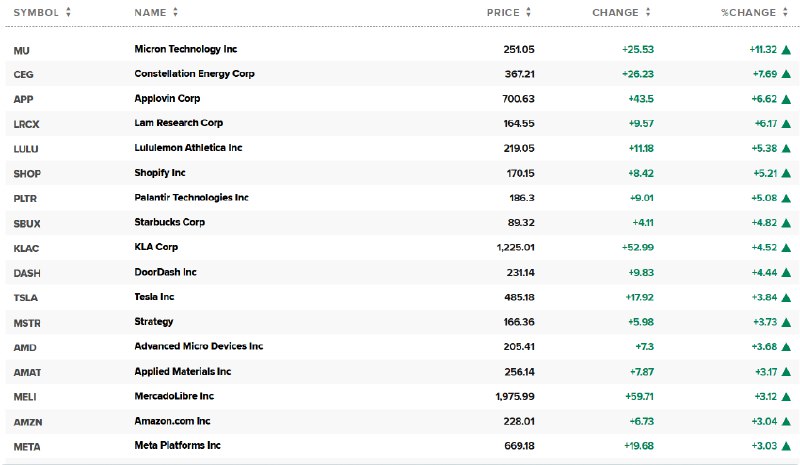Open Applovin Corp company link
Viewport: 800px width, 465px height.
coord(167,98)
